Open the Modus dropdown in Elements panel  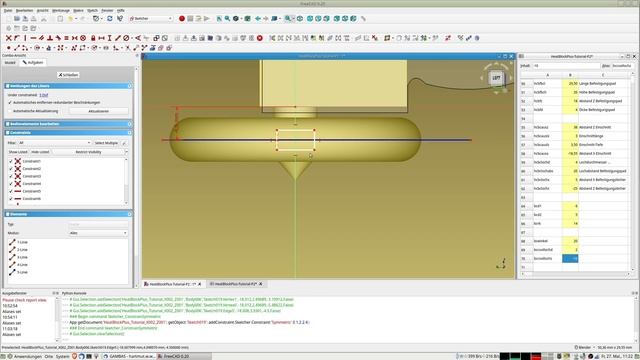[98, 233]
